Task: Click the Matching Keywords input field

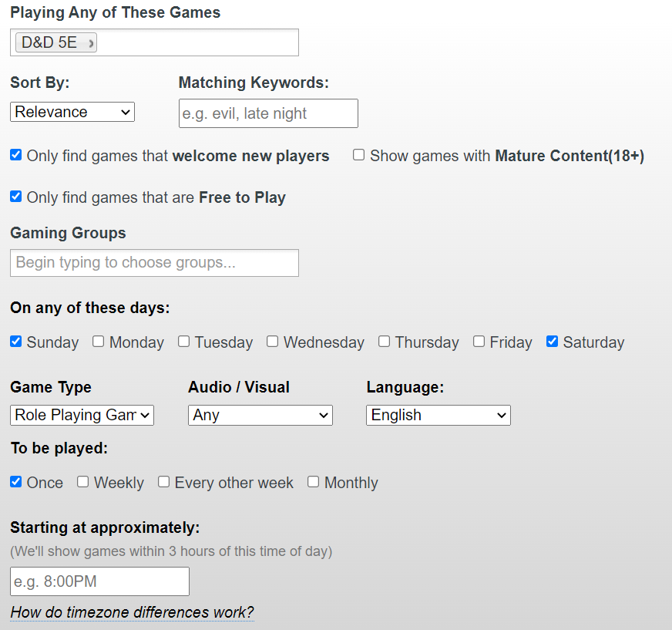Action: [268, 113]
